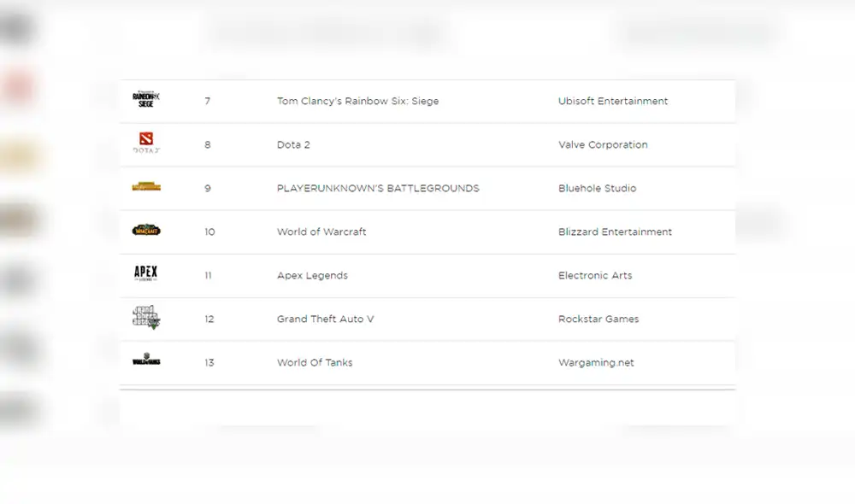Viewport: 855px width, 504px height.
Task: Click the Grand Theft Auto V logo
Action: (x=146, y=317)
